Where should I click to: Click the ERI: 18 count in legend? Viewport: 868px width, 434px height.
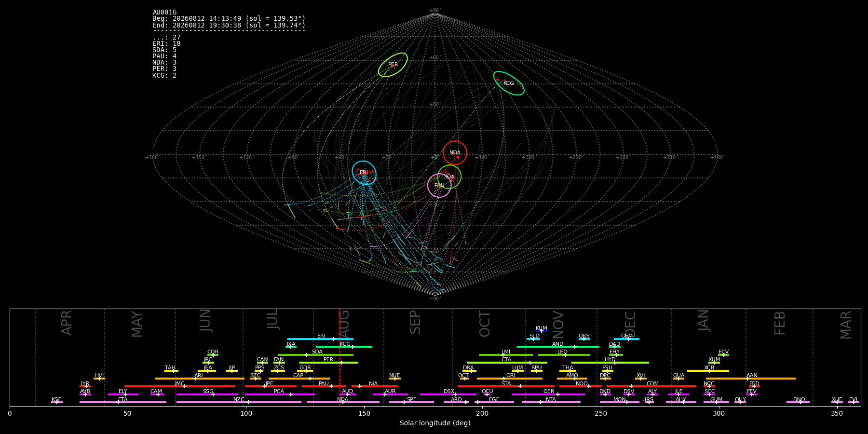point(166,44)
